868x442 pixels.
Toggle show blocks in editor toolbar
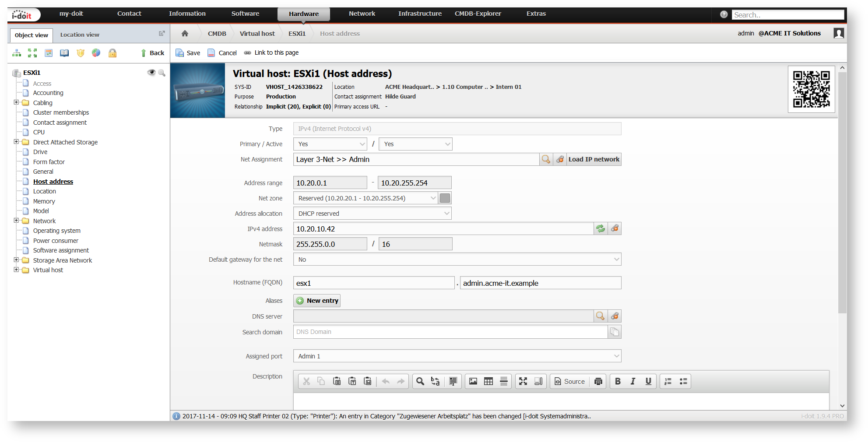coord(538,381)
